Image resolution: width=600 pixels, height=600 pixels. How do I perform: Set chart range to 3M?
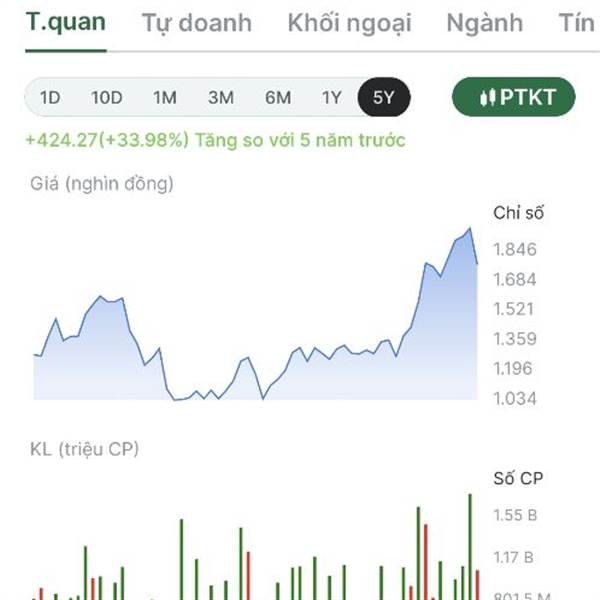220,97
